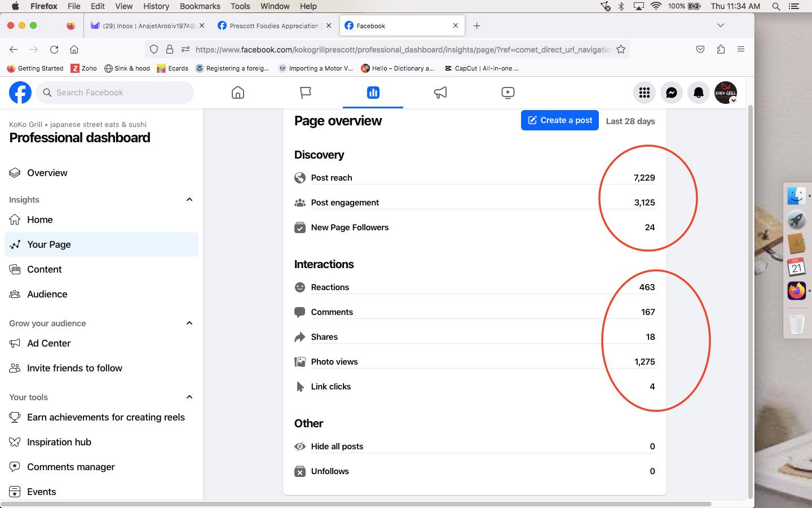Open Firefox extensions puzzle icon
The height and width of the screenshot is (508, 812).
click(721, 50)
